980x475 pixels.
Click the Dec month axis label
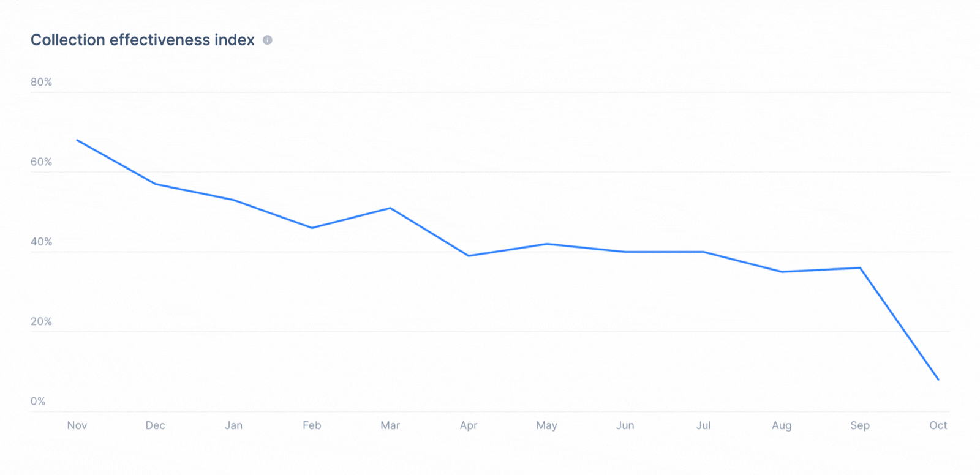pyautogui.click(x=155, y=425)
